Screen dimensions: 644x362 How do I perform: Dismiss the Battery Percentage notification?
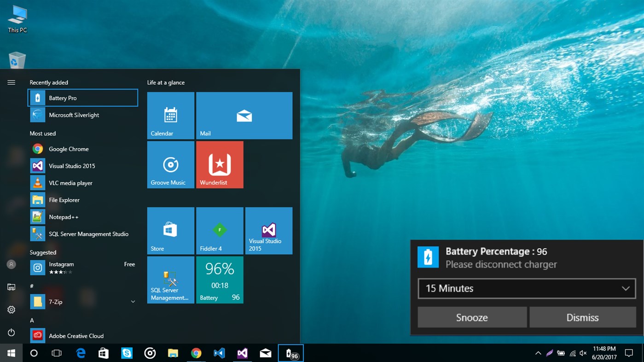(x=582, y=317)
